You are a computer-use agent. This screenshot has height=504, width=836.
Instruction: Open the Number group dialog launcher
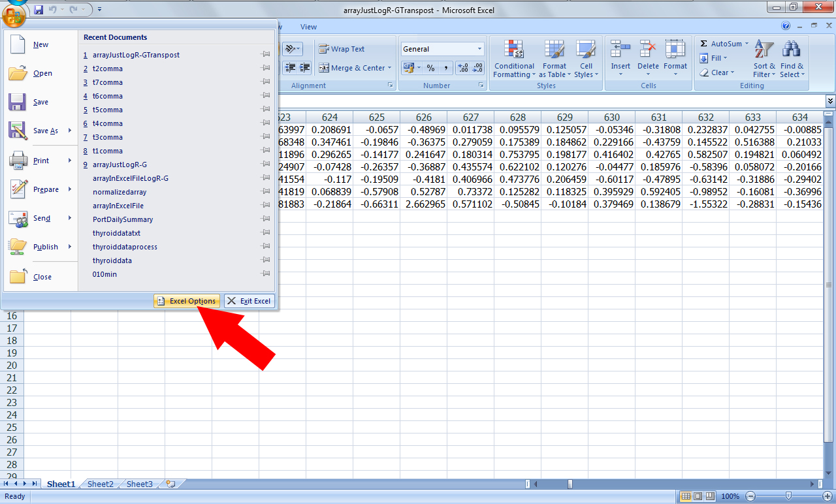(481, 86)
